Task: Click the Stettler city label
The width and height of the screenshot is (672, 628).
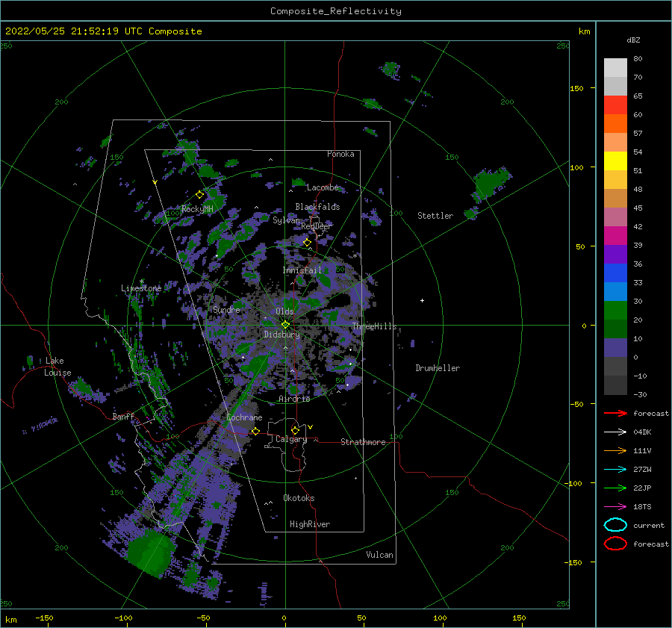Action: click(x=435, y=216)
